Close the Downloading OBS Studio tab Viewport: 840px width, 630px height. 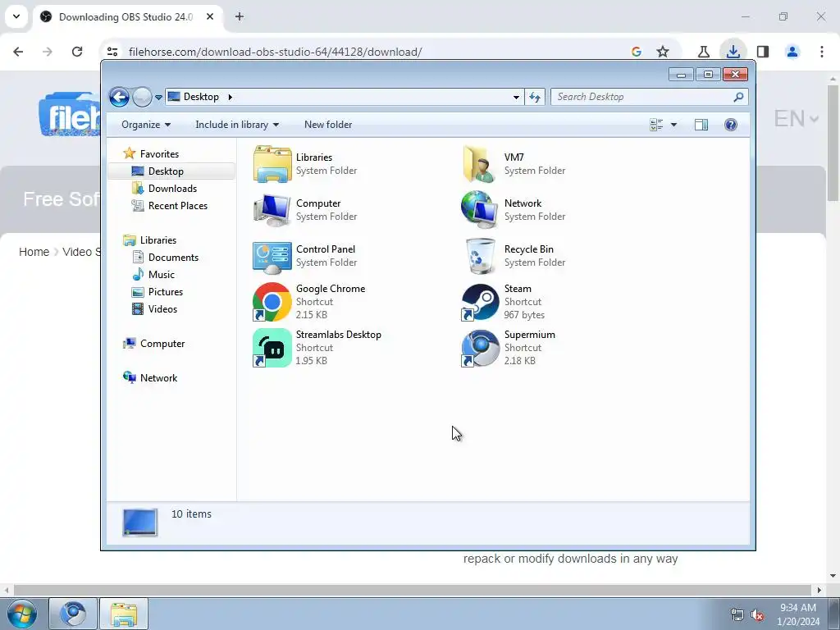(210, 16)
